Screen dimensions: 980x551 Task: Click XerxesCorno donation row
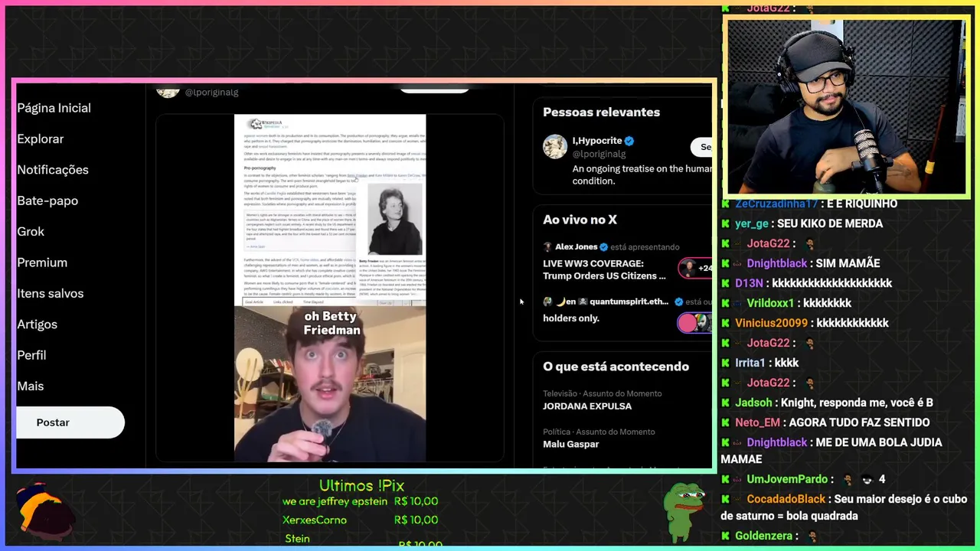[x=360, y=520]
